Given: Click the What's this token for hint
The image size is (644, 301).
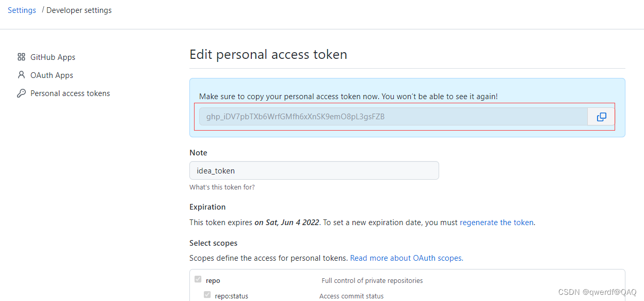Looking at the screenshot, I should click(222, 187).
